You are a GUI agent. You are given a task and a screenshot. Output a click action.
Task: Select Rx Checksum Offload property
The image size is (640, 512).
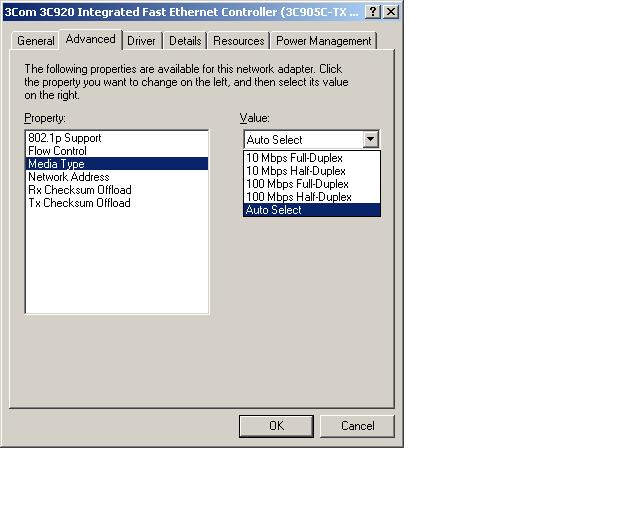[x=117, y=190]
